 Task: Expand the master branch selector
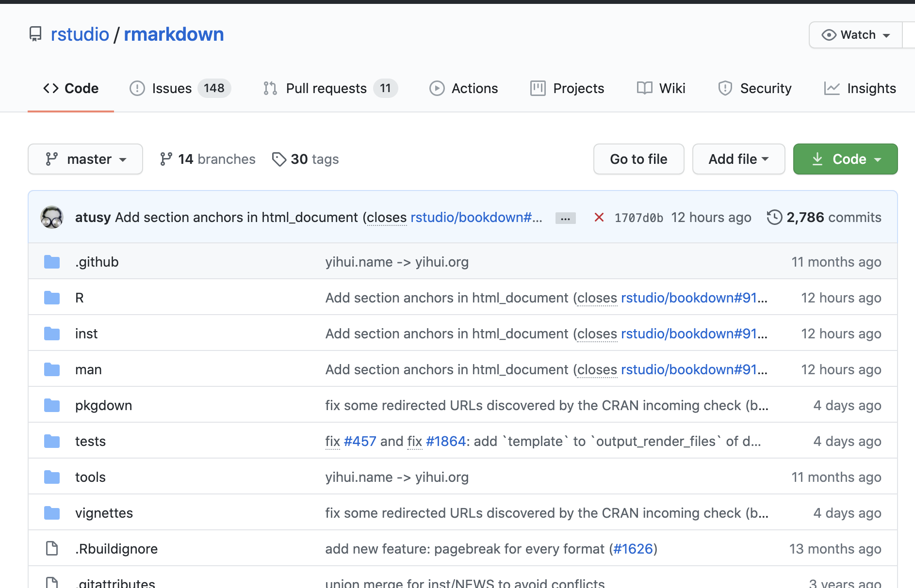click(85, 159)
